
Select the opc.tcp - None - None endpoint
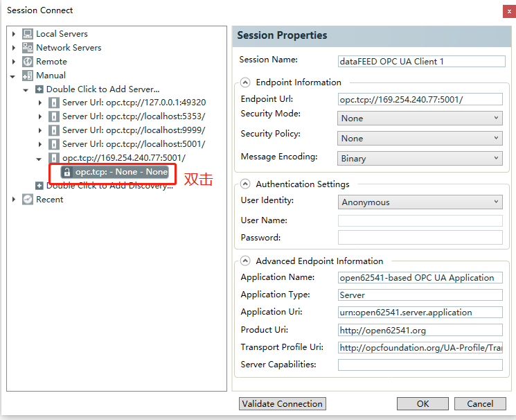point(121,172)
